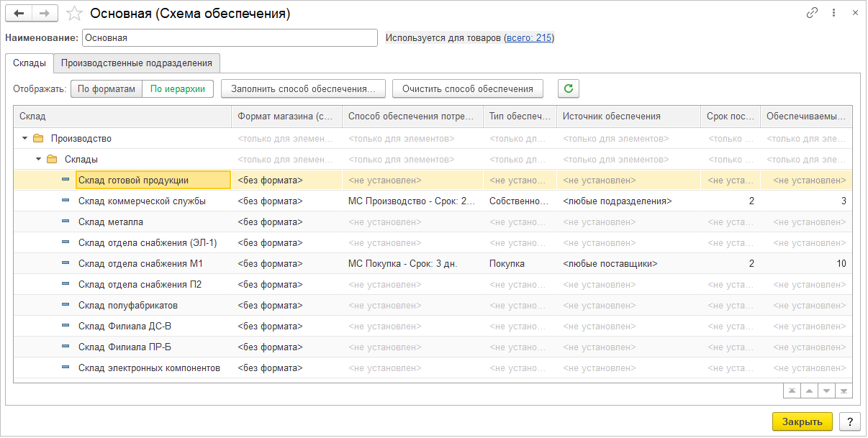Jump to first row with the list arrow icon
Viewport: 868px width, 438px height.
pos(792,391)
